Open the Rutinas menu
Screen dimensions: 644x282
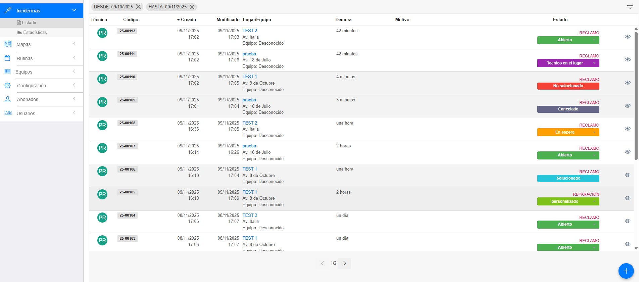point(42,58)
